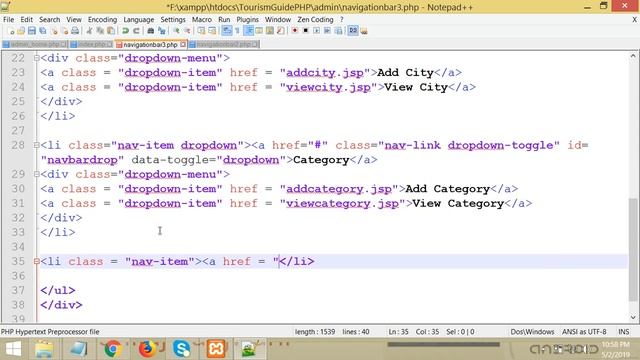Close the index.php tab

(109, 44)
